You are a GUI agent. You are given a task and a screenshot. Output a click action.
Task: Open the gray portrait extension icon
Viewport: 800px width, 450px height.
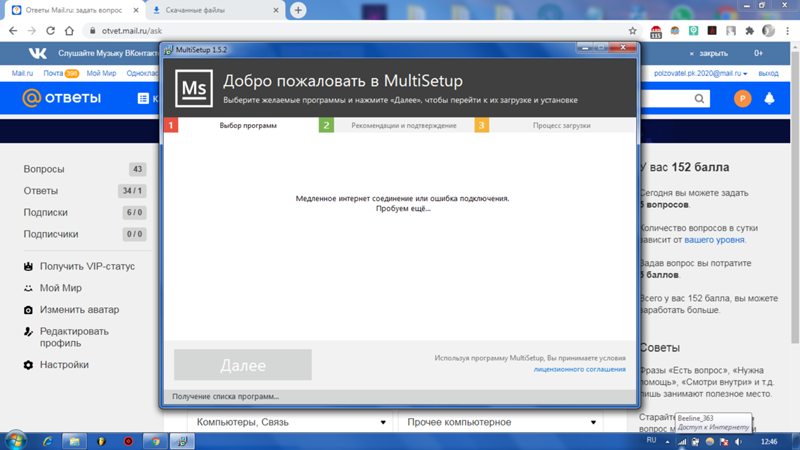(x=731, y=31)
